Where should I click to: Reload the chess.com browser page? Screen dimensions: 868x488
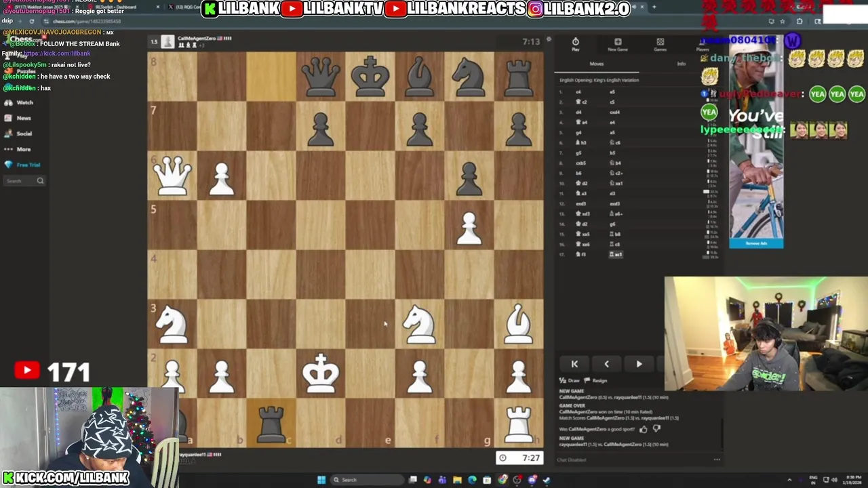31,21
